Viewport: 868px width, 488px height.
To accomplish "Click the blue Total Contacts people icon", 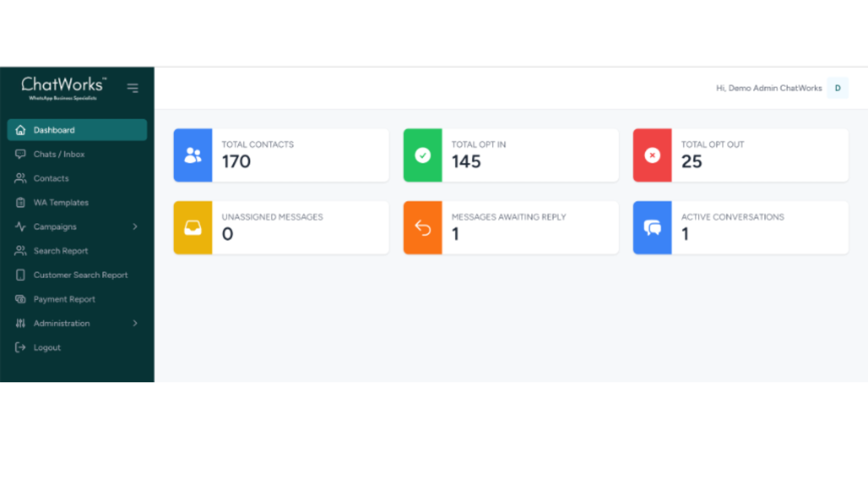I will click(193, 155).
